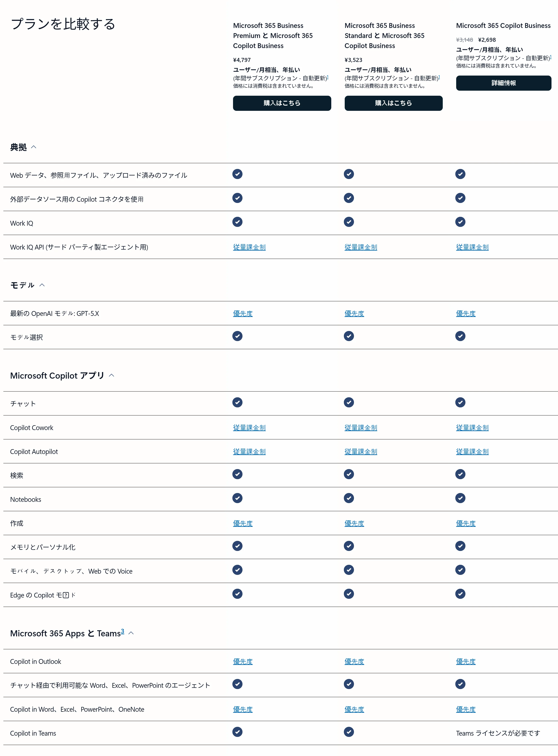
Task: Click 優先度 for Copilot in Outlook, Standard column
Action: click(x=354, y=662)
